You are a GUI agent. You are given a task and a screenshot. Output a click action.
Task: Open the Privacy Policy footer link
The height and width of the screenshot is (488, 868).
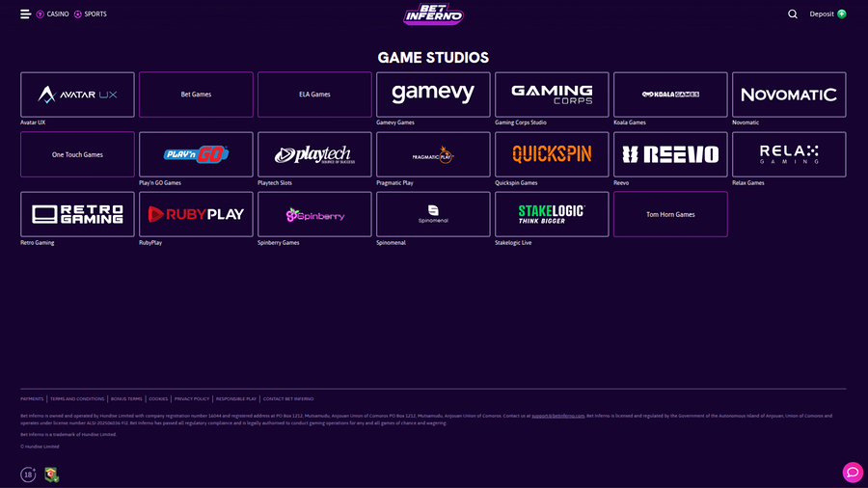coord(192,399)
